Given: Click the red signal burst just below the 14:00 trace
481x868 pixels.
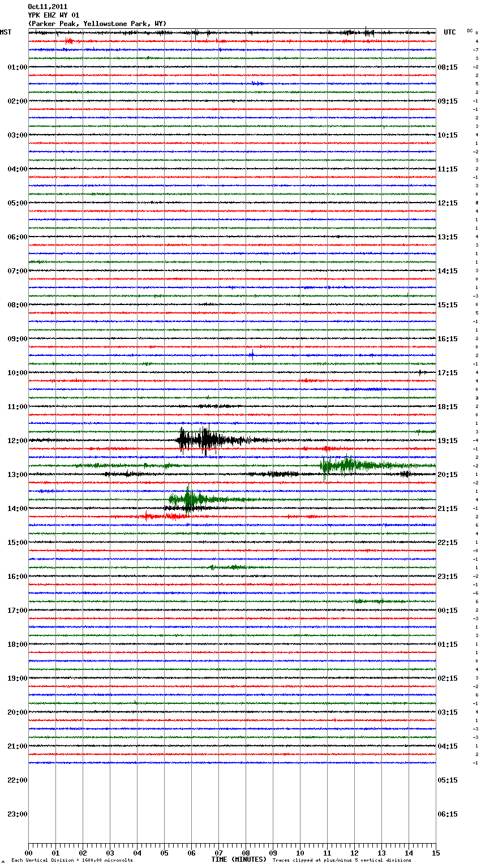Looking at the screenshot, I should coord(165,516).
